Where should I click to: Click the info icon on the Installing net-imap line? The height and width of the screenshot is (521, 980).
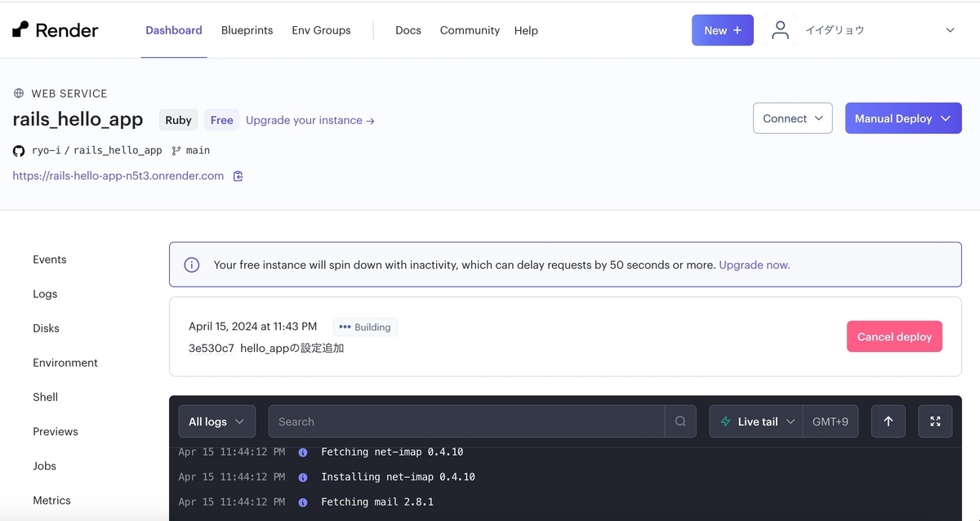(x=303, y=477)
